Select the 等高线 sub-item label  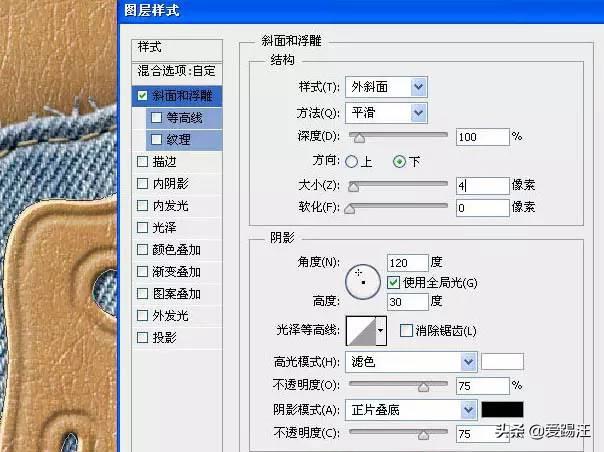click(185, 118)
